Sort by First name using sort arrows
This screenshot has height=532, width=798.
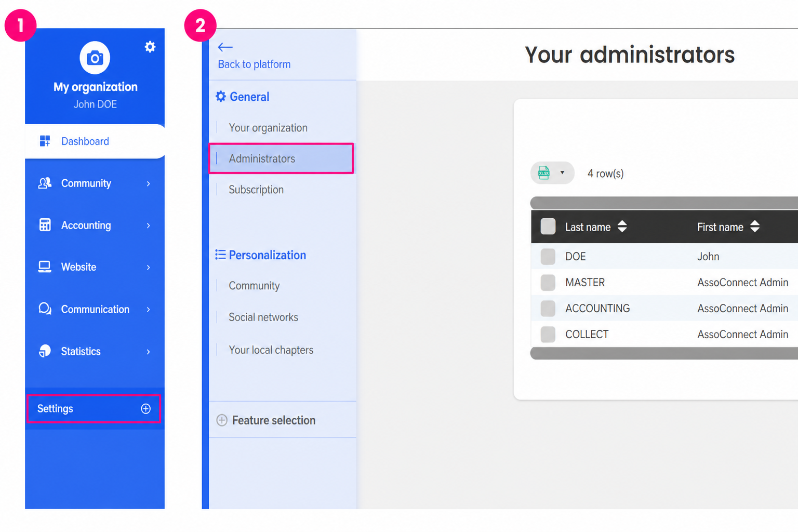[x=755, y=227]
